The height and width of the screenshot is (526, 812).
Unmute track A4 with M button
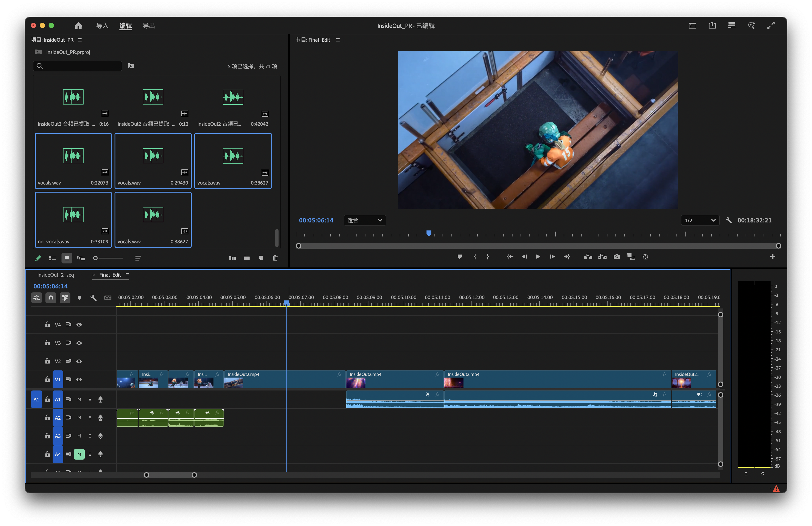[x=79, y=454]
